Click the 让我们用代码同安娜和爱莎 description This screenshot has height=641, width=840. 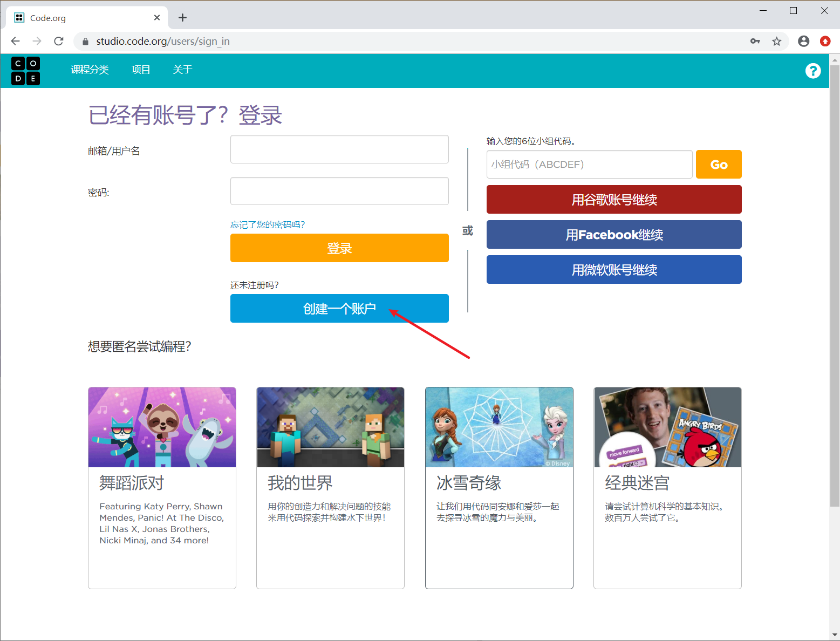498,512
